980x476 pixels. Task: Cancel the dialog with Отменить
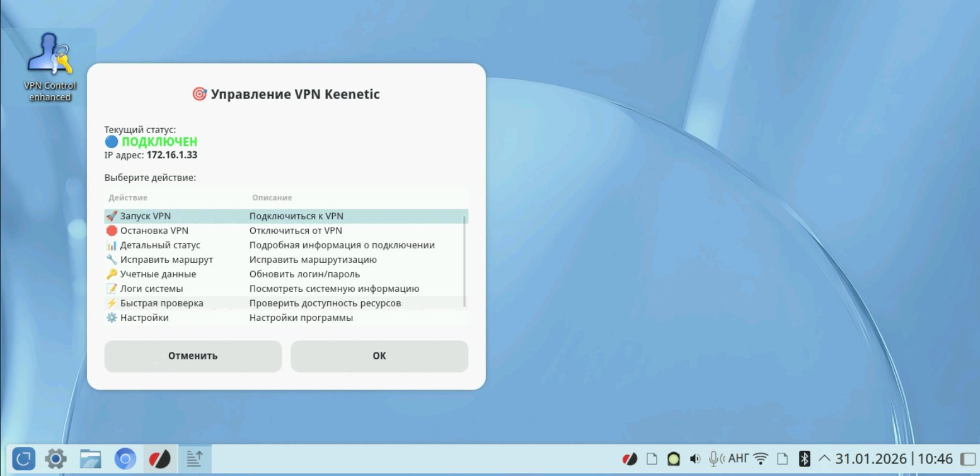(x=193, y=356)
